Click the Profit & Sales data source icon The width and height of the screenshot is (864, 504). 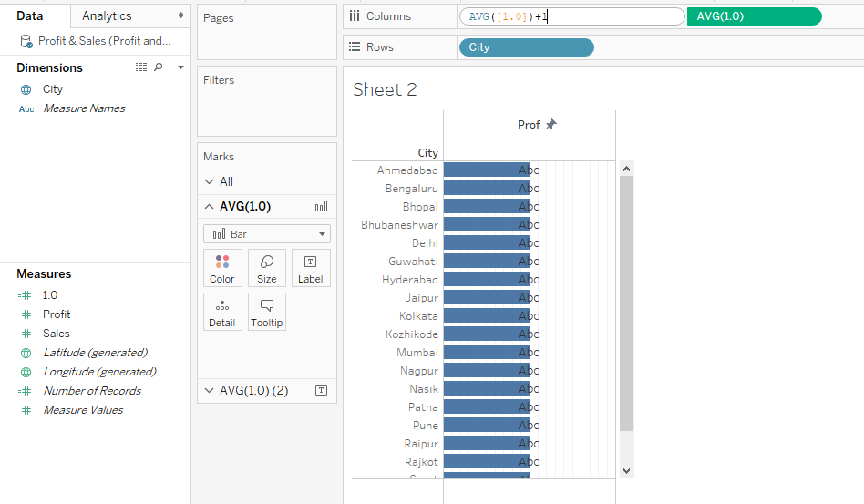[26, 41]
